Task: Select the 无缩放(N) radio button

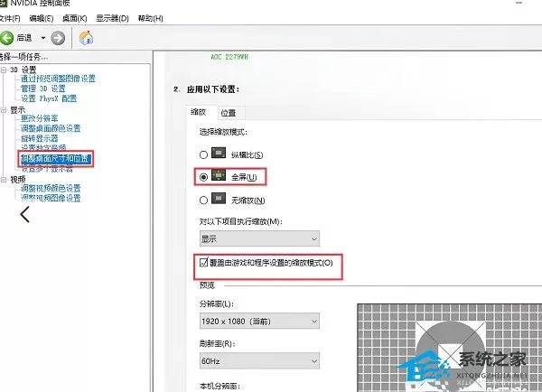Action: pos(203,201)
